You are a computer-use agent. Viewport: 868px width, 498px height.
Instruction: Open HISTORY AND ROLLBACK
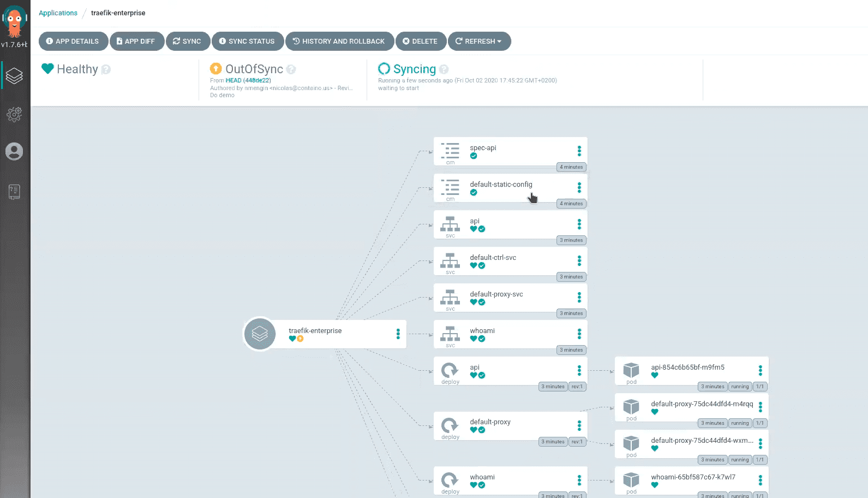coord(339,41)
